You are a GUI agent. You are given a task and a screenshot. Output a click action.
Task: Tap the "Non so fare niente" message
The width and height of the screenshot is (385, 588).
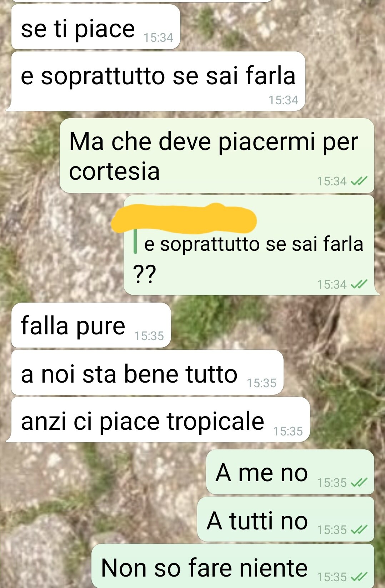233,566
